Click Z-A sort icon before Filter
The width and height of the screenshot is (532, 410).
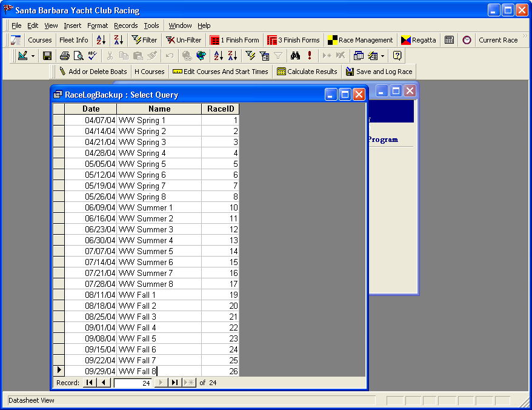[118, 40]
